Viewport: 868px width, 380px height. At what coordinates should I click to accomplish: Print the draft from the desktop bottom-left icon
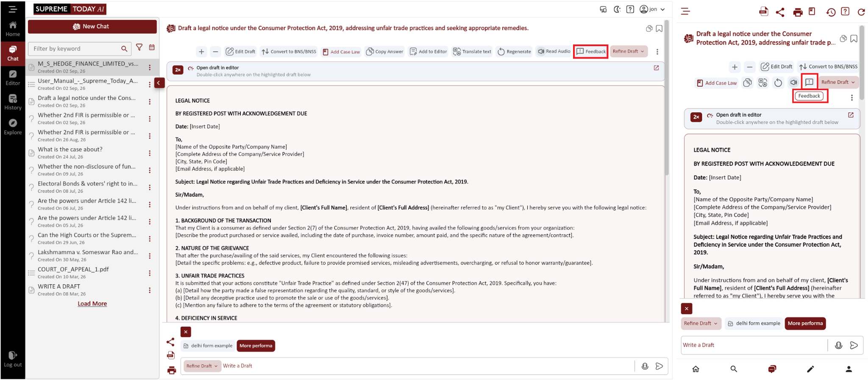(x=172, y=370)
